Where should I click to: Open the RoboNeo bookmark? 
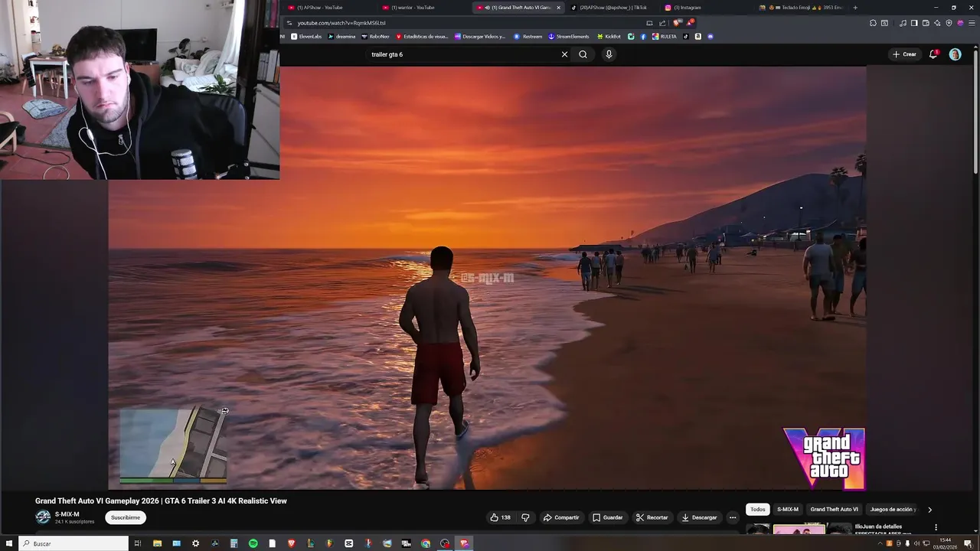click(x=375, y=37)
